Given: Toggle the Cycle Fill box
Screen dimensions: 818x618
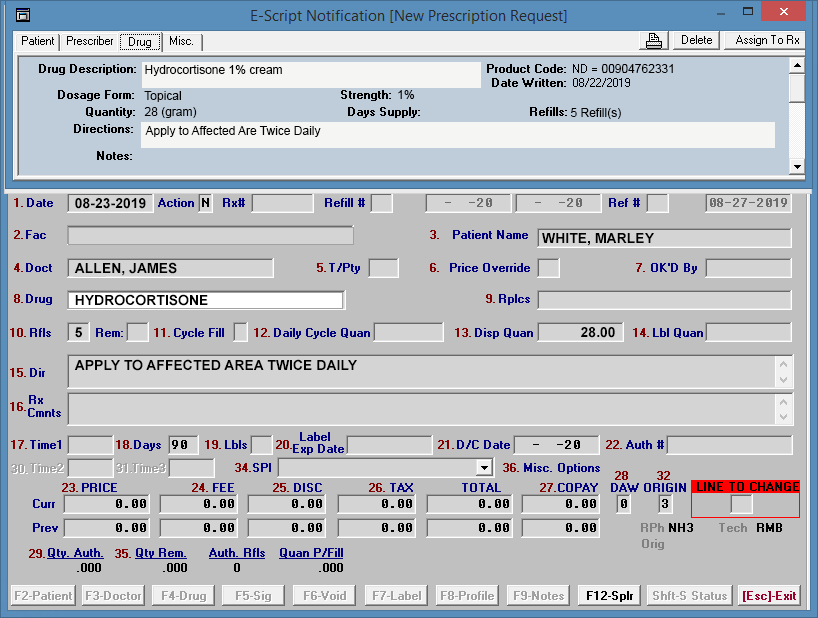Looking at the screenshot, I should [x=241, y=332].
